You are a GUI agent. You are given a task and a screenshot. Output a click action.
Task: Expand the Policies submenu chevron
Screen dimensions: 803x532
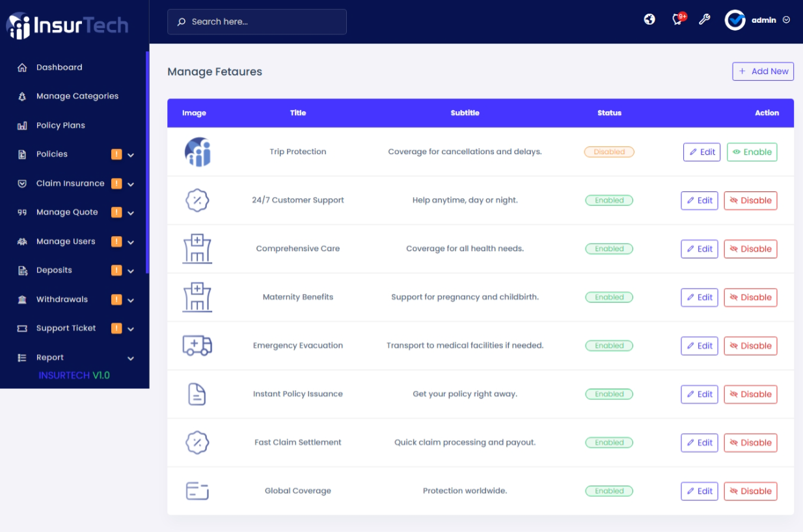[131, 155]
